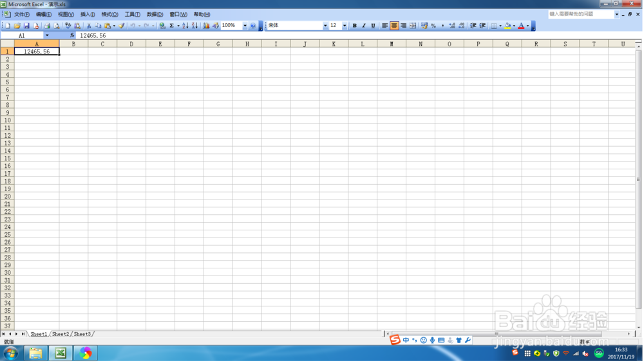Apply currency style formatting
This screenshot has width=644, height=363.
point(424,26)
